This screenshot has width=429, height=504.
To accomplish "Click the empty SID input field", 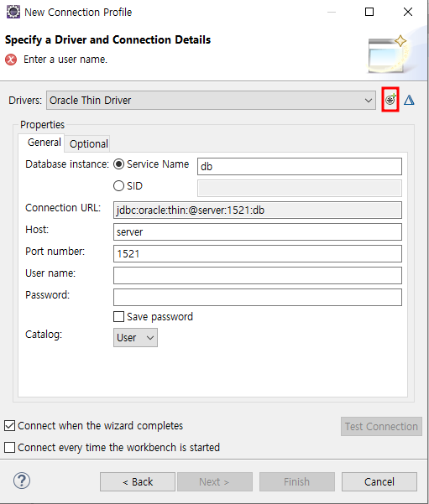I will pyautogui.click(x=300, y=188).
